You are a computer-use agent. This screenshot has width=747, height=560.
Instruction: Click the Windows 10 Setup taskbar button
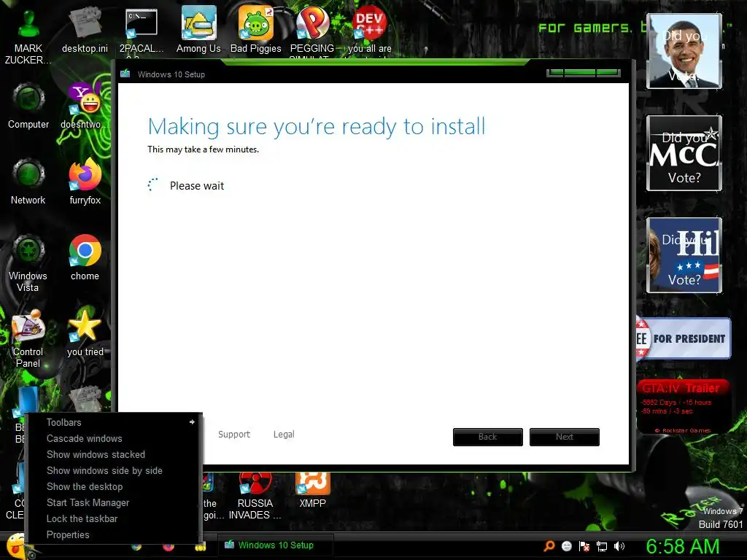click(x=276, y=545)
